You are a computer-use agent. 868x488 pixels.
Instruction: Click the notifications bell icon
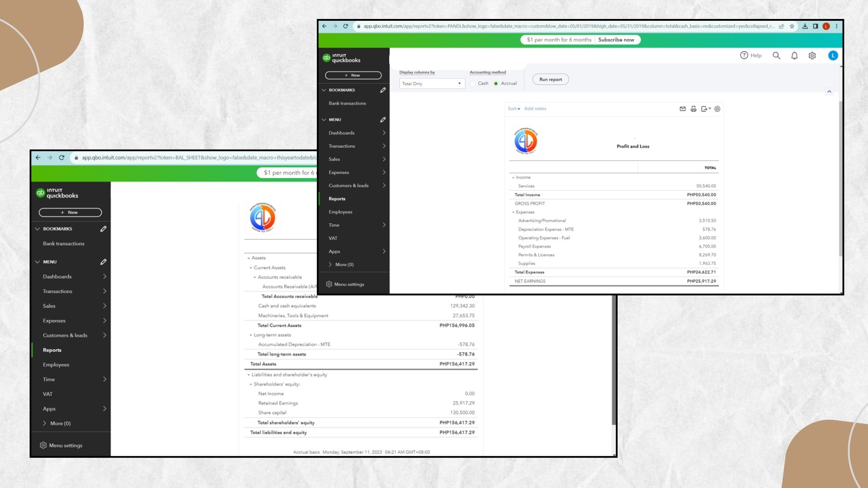pyautogui.click(x=794, y=56)
